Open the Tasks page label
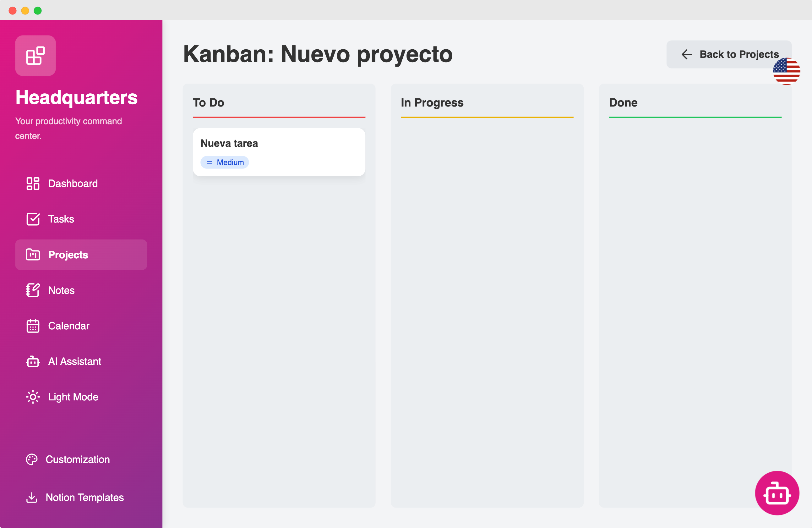 61,219
